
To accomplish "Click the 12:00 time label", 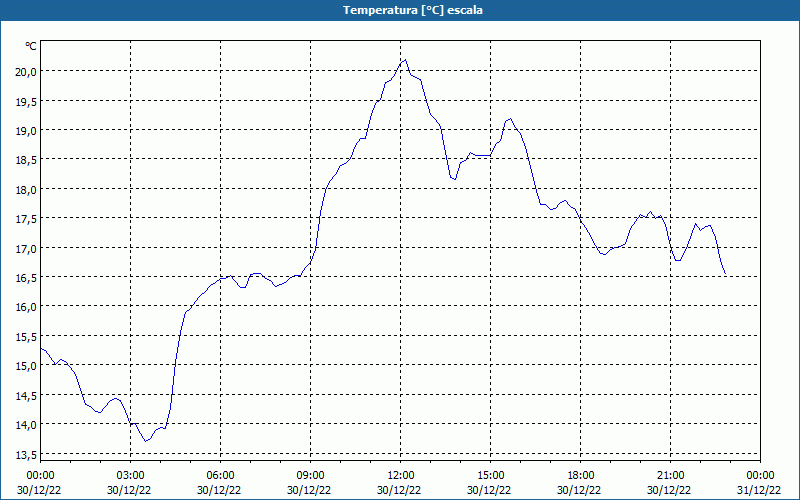I will pyautogui.click(x=401, y=476).
